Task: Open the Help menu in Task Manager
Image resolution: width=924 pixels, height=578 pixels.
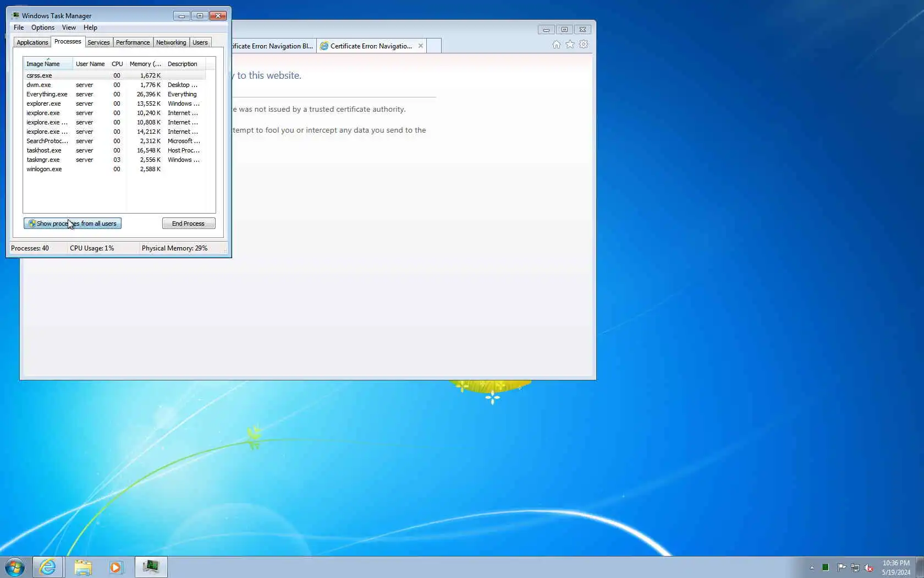Action: click(x=90, y=28)
